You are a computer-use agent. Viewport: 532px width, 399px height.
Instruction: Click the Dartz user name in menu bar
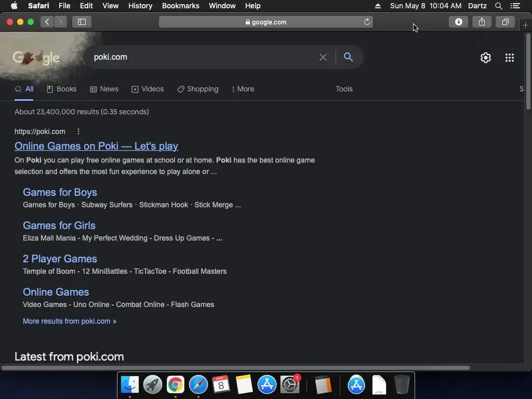point(477,6)
